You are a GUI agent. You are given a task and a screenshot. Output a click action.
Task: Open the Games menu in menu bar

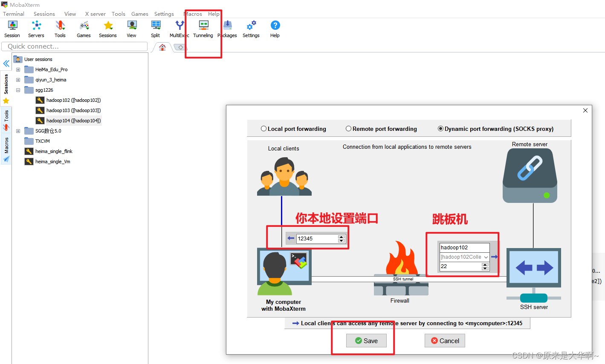tap(140, 14)
